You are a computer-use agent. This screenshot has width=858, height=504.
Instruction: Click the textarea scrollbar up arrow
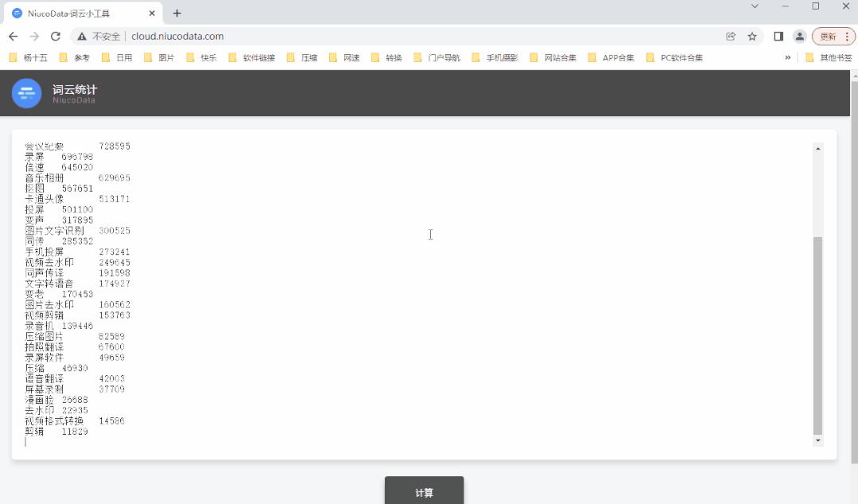(x=818, y=149)
